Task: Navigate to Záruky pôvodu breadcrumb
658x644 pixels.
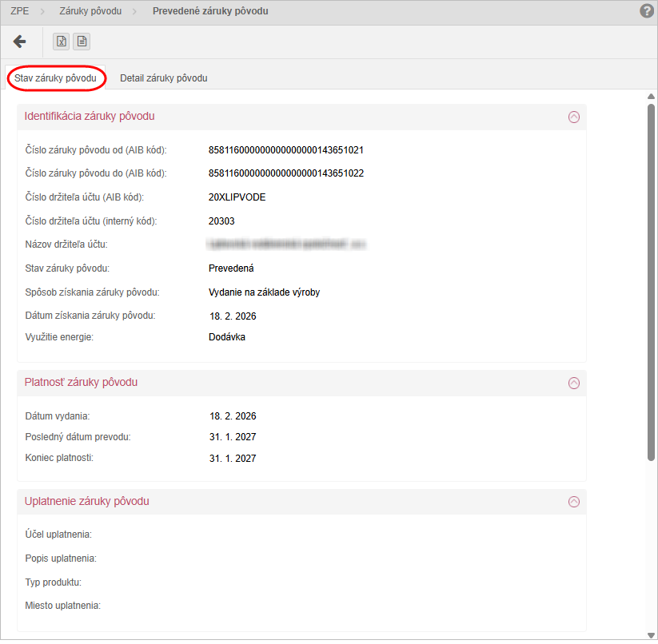Action: (90, 11)
